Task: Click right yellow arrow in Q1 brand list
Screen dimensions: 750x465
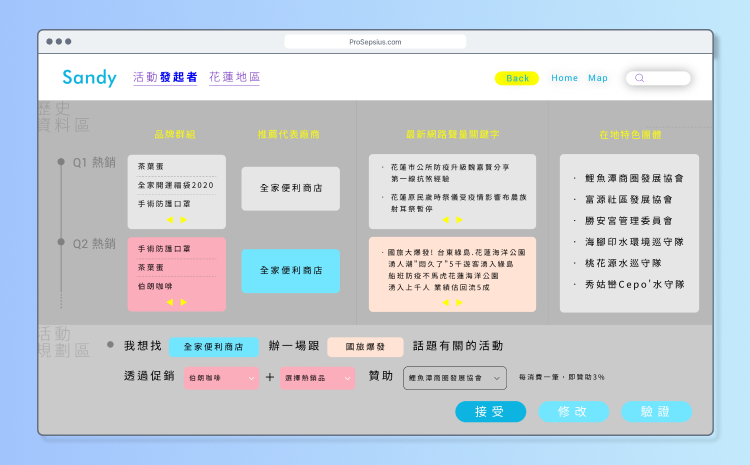Action: click(183, 219)
